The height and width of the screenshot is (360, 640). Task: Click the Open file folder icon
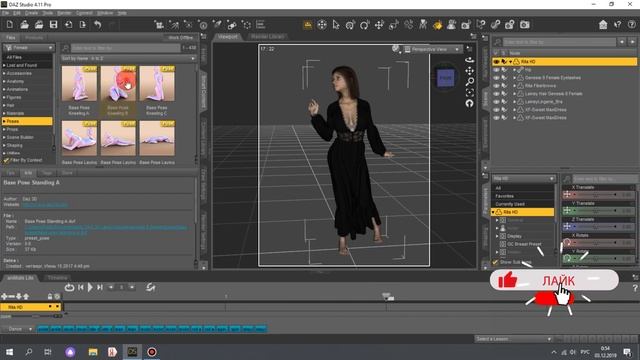tap(24, 25)
